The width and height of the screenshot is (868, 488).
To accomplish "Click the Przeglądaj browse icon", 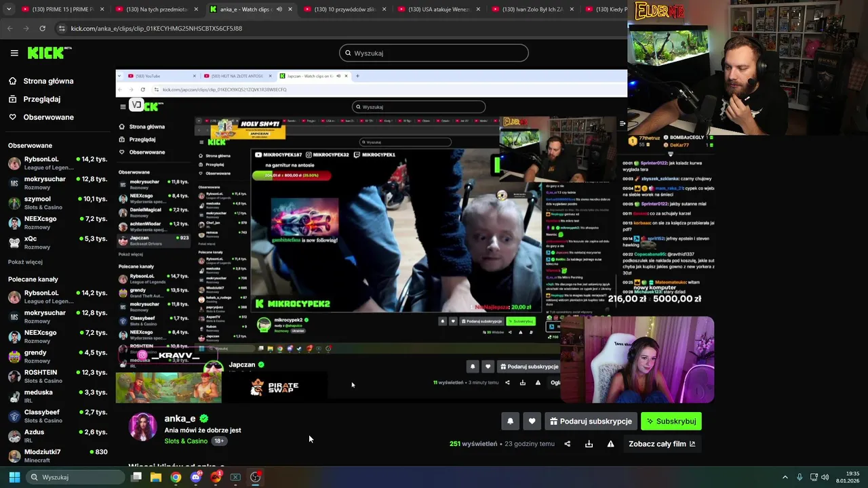I will click(x=13, y=99).
